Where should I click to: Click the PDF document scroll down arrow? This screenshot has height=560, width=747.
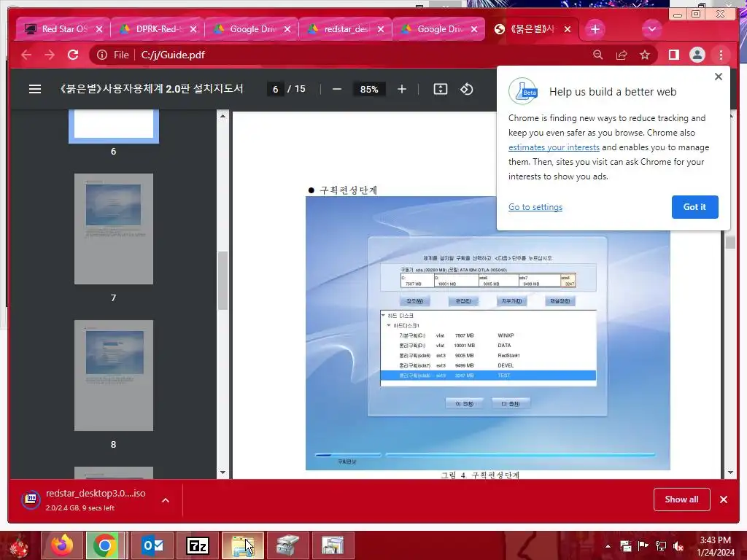pos(730,472)
